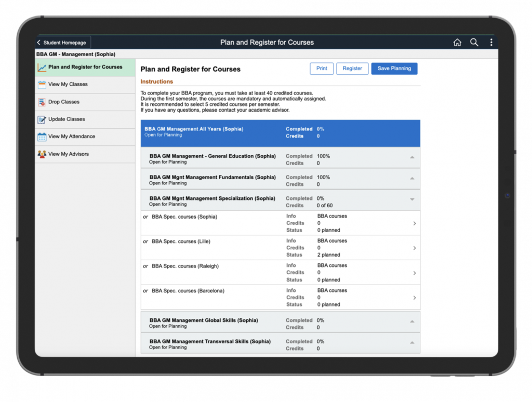Open search with the magnifier icon
Image resolution: width=532 pixels, height=402 pixels.
point(474,42)
